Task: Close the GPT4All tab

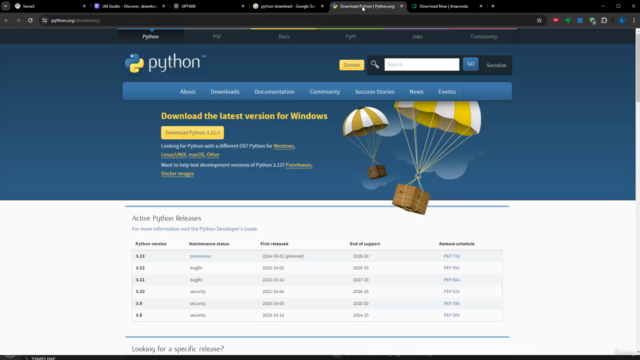Action: coord(243,6)
